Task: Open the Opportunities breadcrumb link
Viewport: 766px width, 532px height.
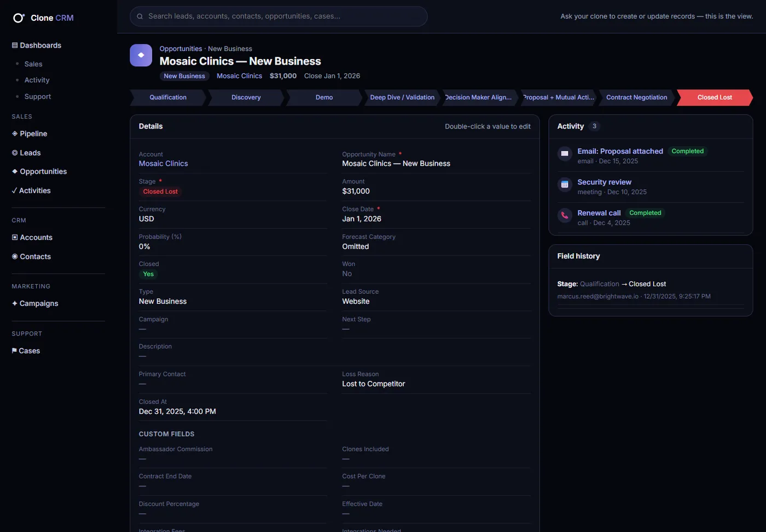Action: point(181,49)
